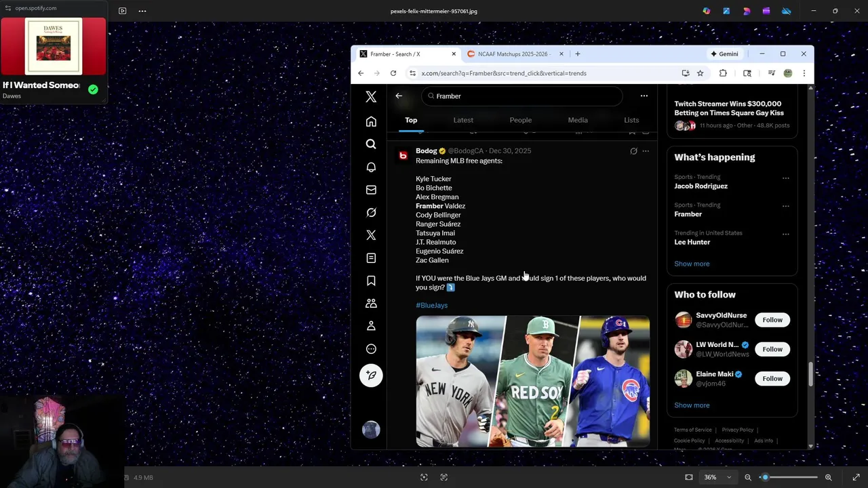Screen dimensions: 868x488
Task: Close the Framber - Search / X tab
Action: [454, 54]
